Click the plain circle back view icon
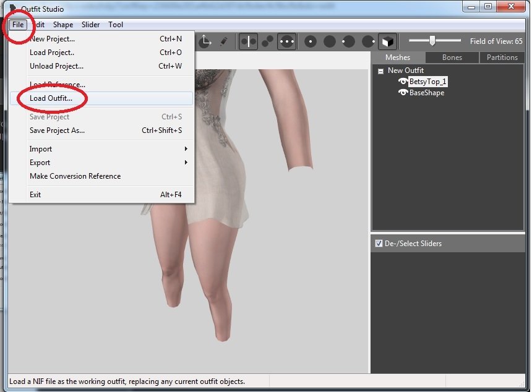This screenshot has width=532, height=392. point(330,41)
